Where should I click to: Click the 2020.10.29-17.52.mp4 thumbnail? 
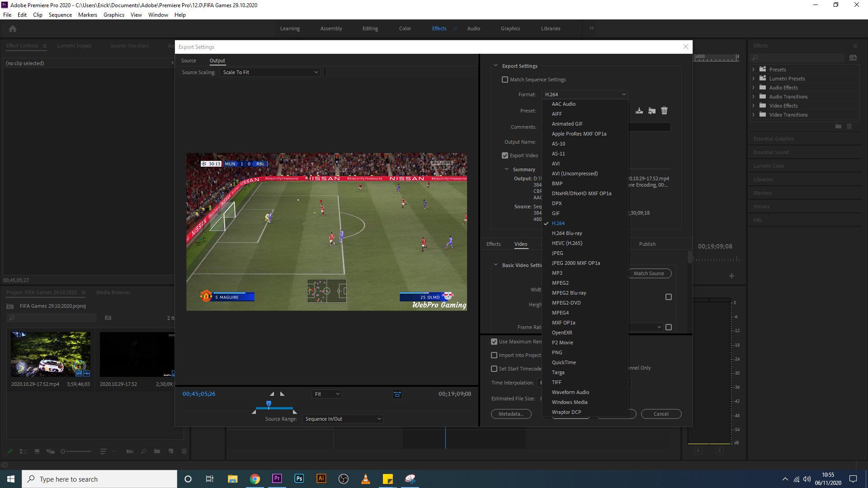tap(51, 354)
